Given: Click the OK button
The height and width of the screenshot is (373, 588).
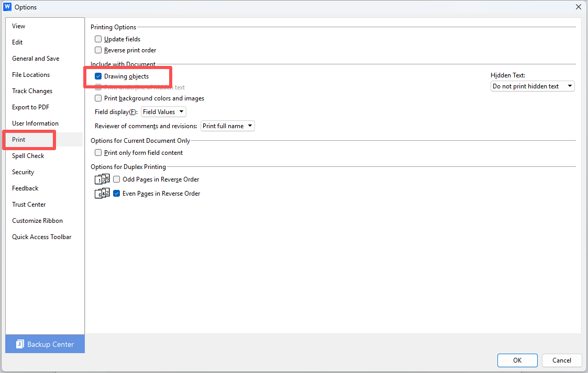Looking at the screenshot, I should pyautogui.click(x=517, y=360).
